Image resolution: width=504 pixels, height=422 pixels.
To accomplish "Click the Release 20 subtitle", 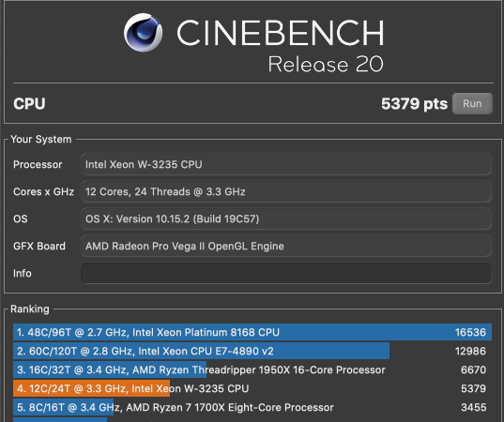I will coord(326,64).
